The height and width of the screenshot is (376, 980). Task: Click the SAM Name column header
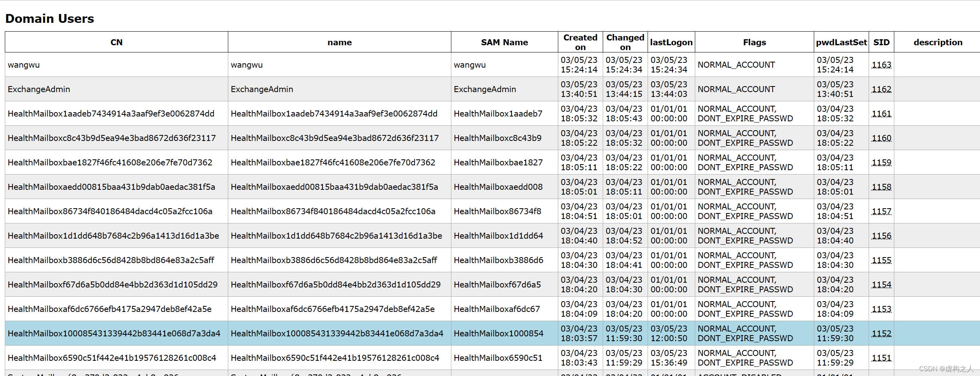click(x=505, y=42)
